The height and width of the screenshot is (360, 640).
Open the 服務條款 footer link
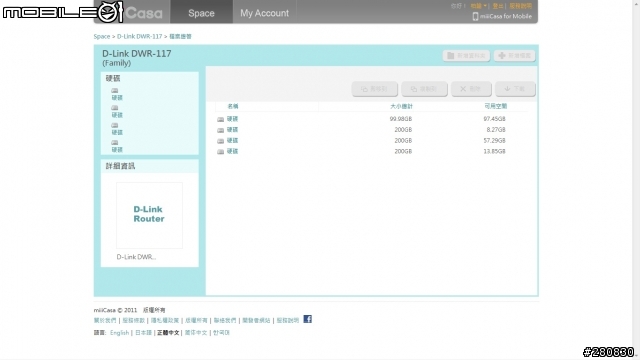pyautogui.click(x=133, y=320)
